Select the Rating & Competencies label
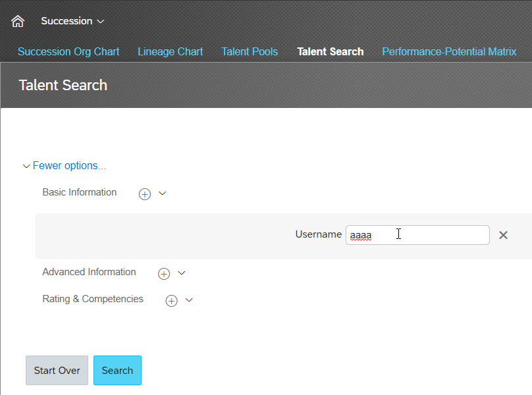 click(x=93, y=299)
